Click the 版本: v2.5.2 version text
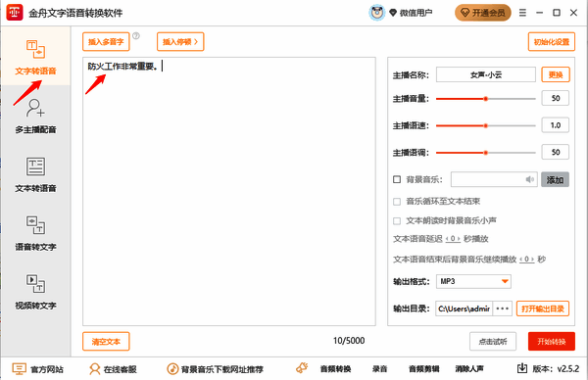588x380 pixels. click(556, 369)
